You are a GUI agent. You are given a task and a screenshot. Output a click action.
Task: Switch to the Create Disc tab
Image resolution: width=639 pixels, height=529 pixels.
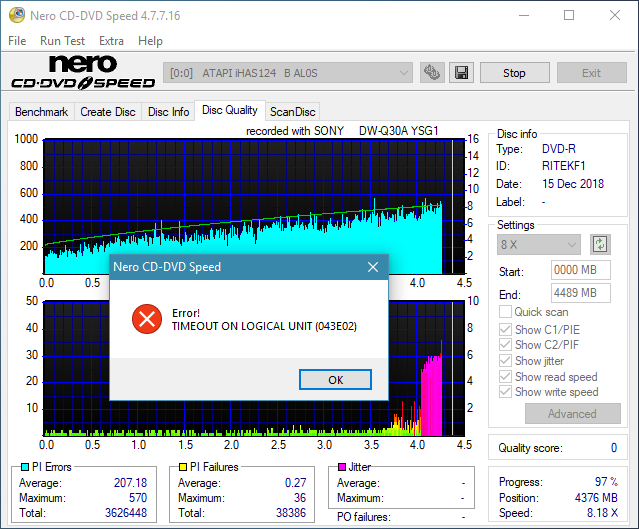pyautogui.click(x=108, y=112)
